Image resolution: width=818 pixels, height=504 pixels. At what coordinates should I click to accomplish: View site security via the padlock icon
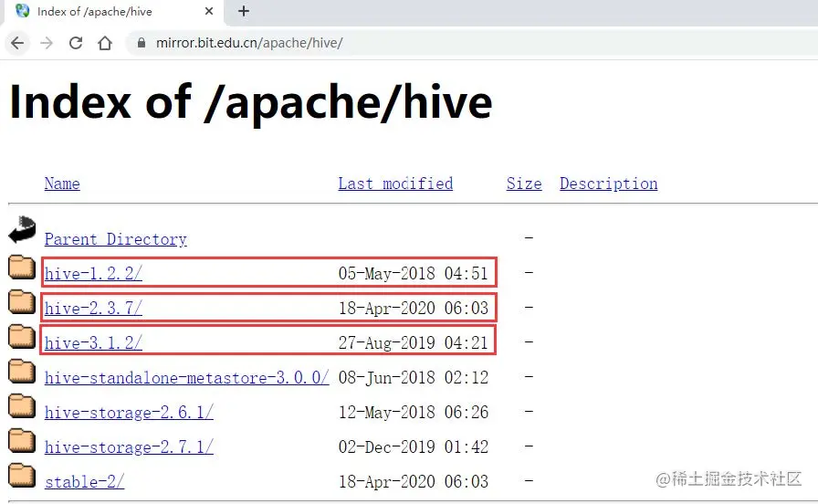141,43
